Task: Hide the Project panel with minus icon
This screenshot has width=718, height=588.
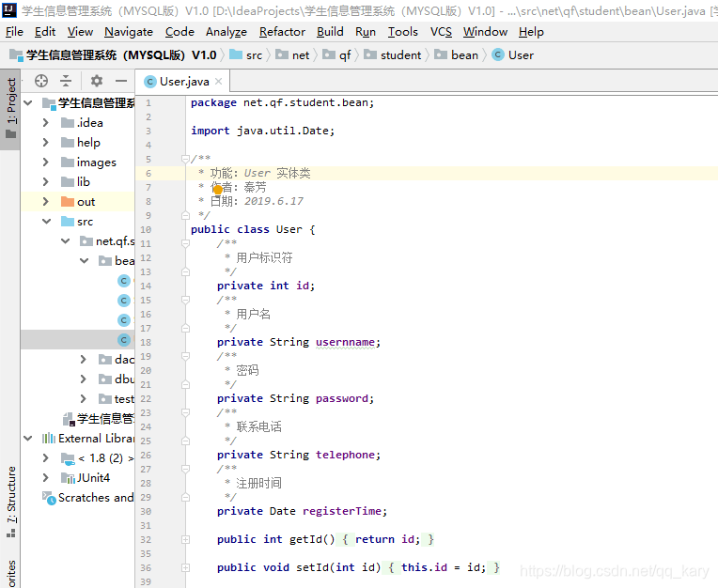Action: 121,81
